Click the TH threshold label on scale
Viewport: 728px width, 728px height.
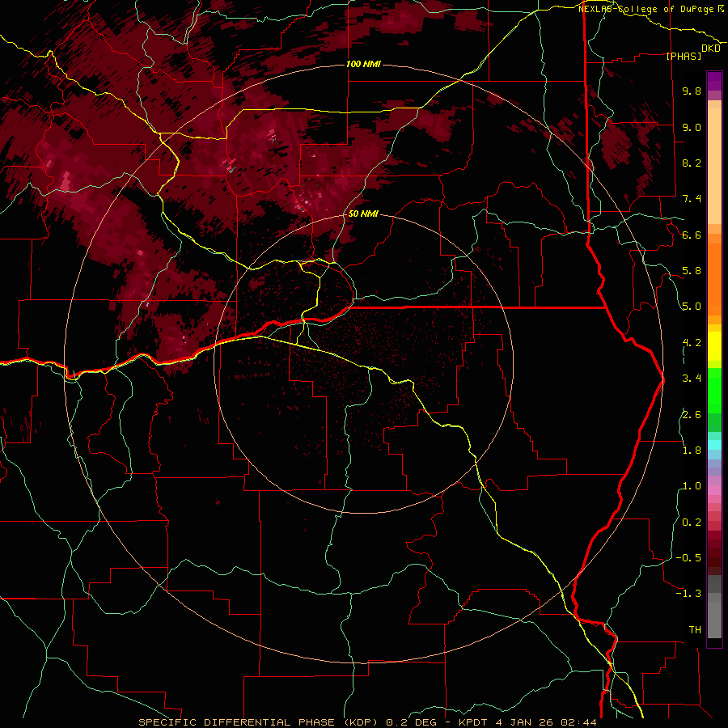pyautogui.click(x=695, y=630)
